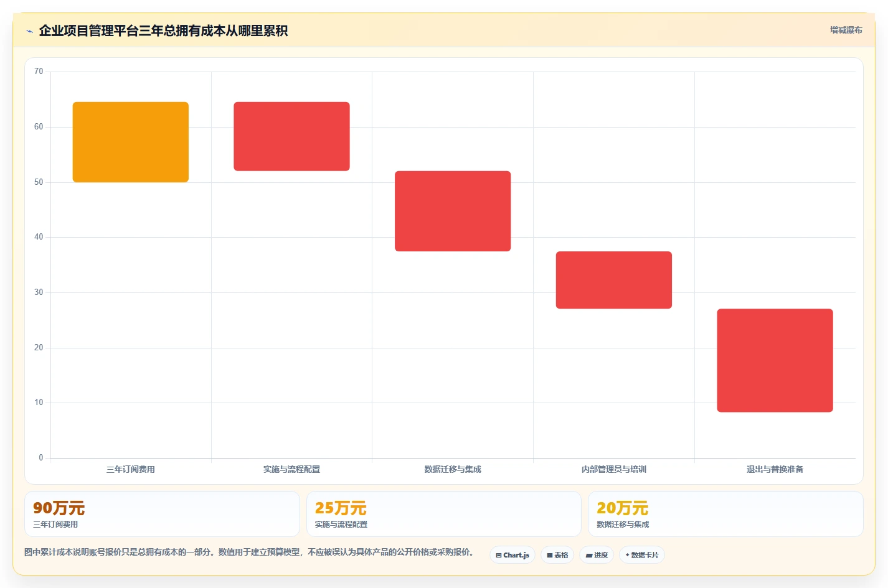Click the 实施与流程配置 x-axis label

point(291,469)
